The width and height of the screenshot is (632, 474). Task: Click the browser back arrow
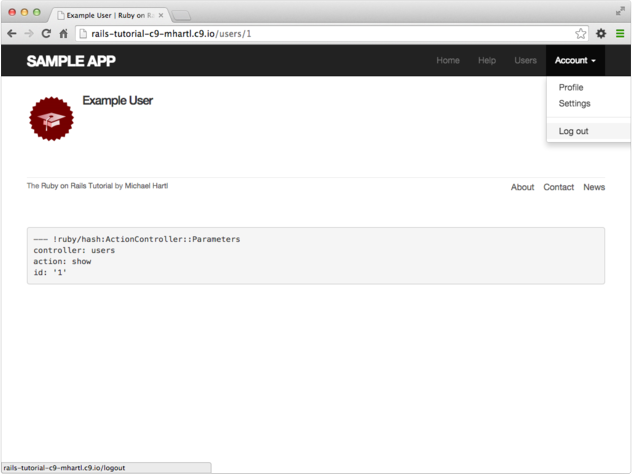[11, 33]
